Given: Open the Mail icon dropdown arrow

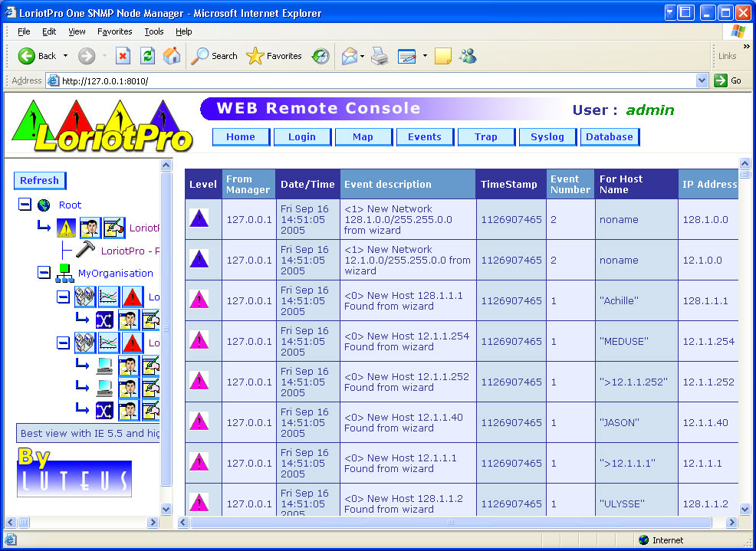Looking at the screenshot, I should [x=362, y=56].
